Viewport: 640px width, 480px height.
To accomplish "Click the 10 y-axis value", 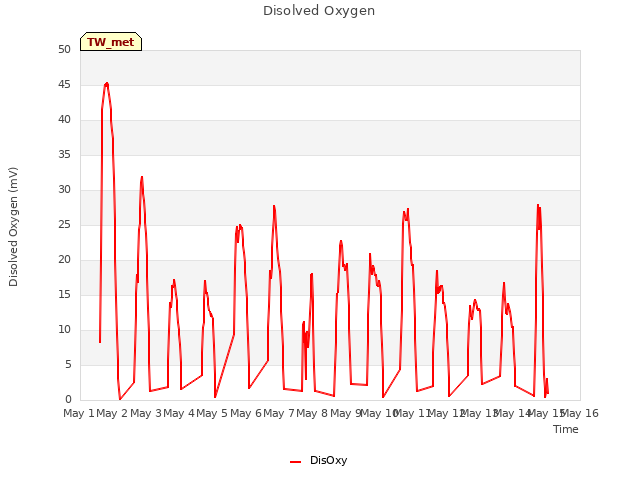I will coord(64,329).
